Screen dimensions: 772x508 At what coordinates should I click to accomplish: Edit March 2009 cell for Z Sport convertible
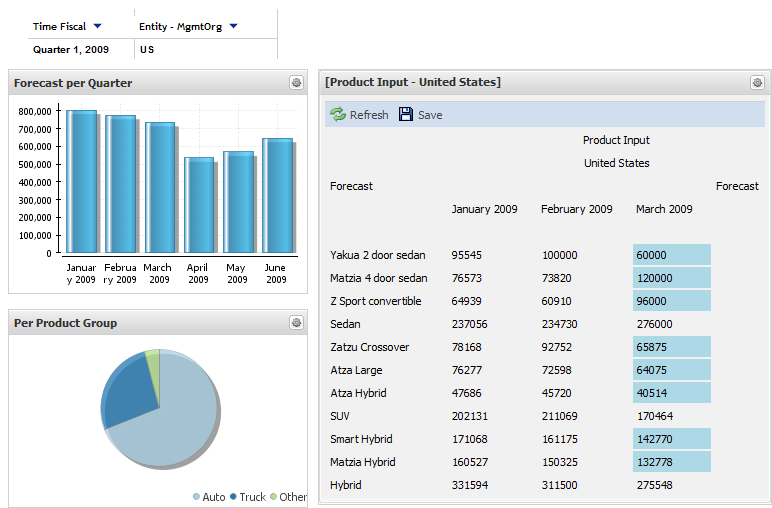point(671,301)
